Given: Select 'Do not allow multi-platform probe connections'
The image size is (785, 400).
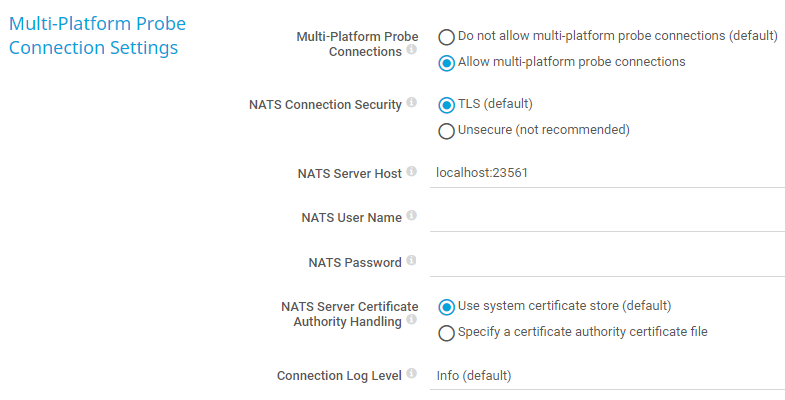Looking at the screenshot, I should (x=446, y=37).
